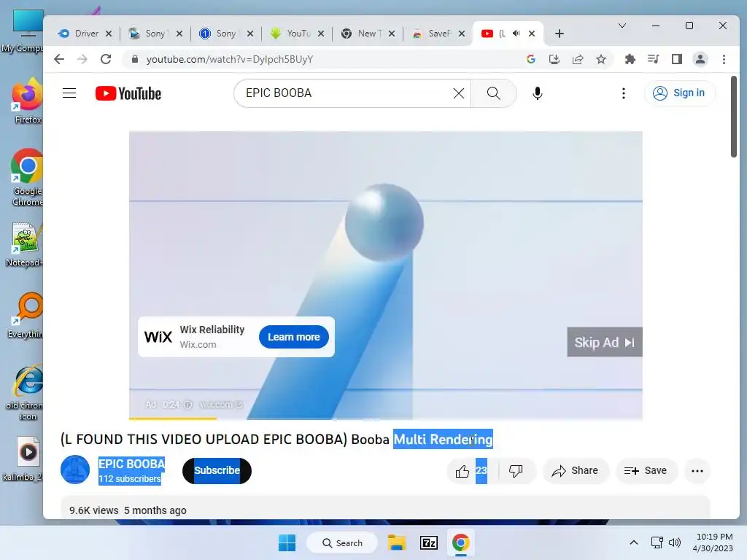Open the EPIC BOOBA channel name link

pyautogui.click(x=131, y=464)
